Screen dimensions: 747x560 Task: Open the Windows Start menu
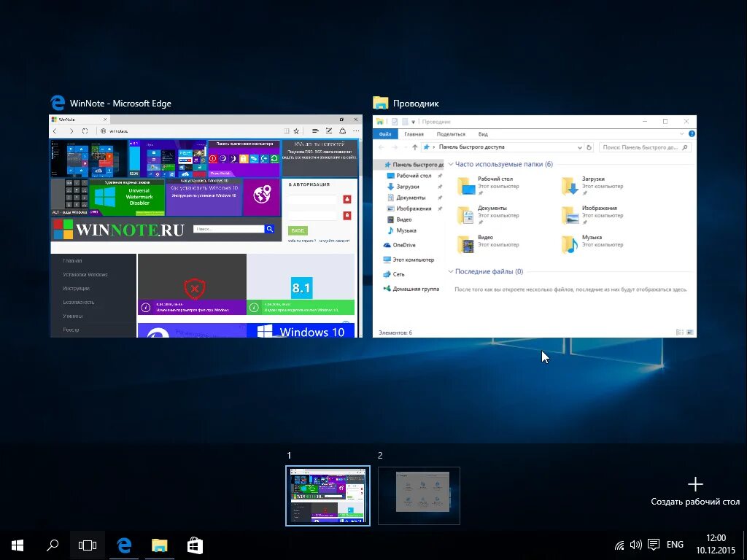(x=18, y=545)
